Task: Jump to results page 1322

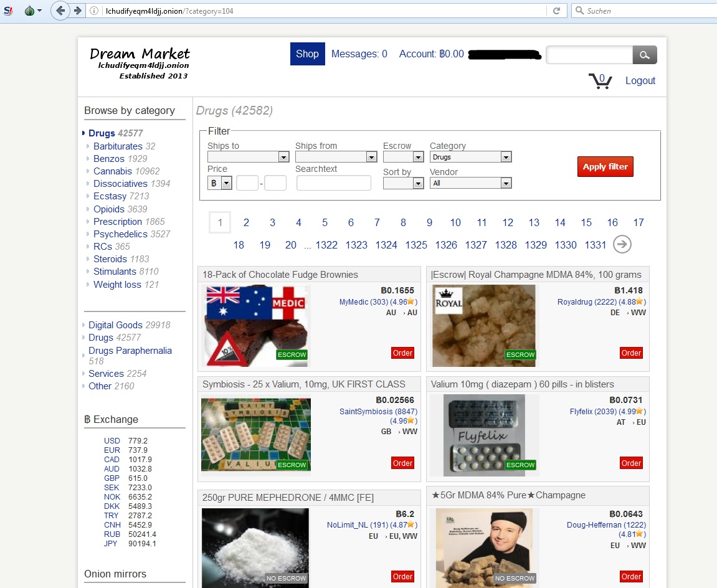Action: (x=326, y=245)
